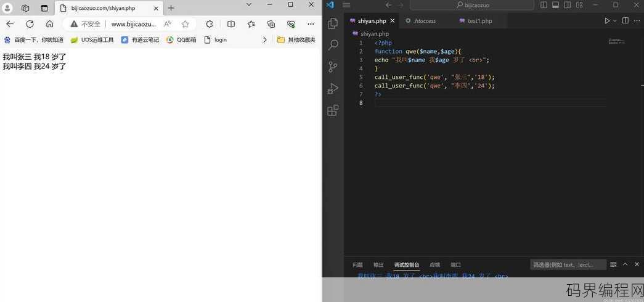
Task: Go forward in VS Code navigation history
Action: click(x=401, y=5)
